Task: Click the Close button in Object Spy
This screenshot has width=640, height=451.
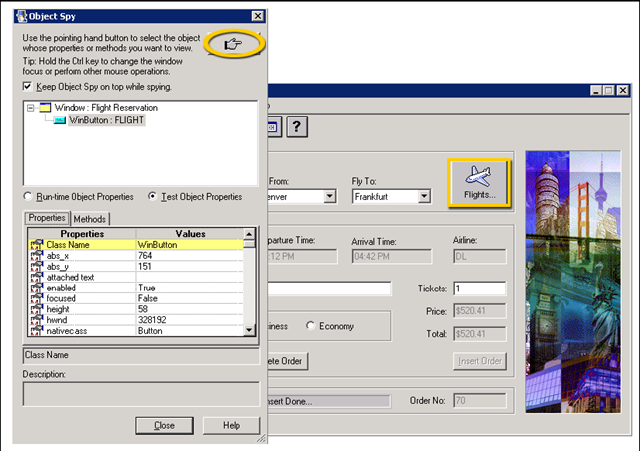Action: point(164,426)
